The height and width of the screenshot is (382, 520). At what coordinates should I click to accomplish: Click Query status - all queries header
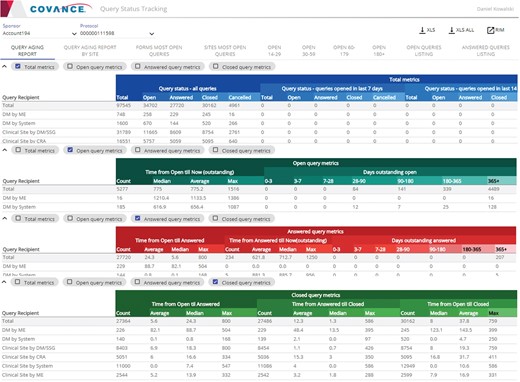[x=188, y=88]
